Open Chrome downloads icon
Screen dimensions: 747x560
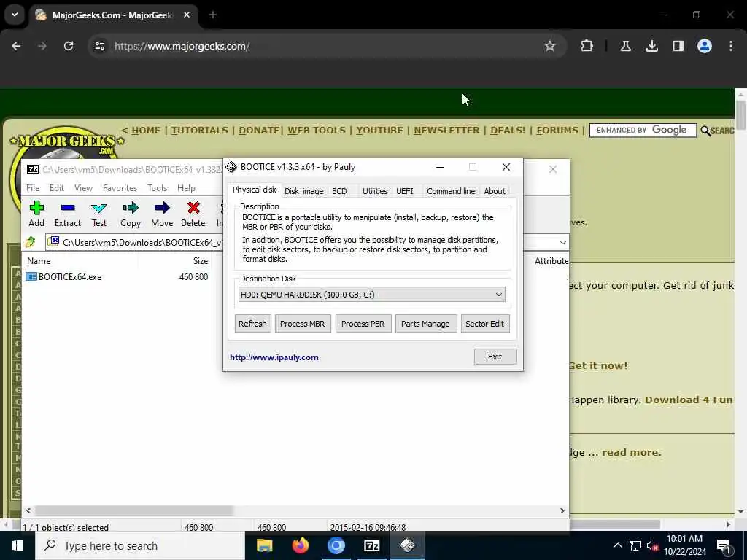651,46
